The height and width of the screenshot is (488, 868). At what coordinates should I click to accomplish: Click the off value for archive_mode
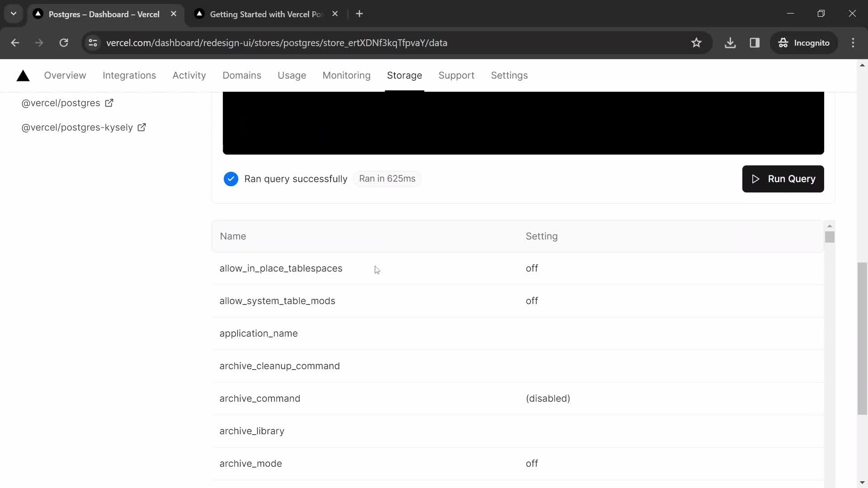click(532, 464)
